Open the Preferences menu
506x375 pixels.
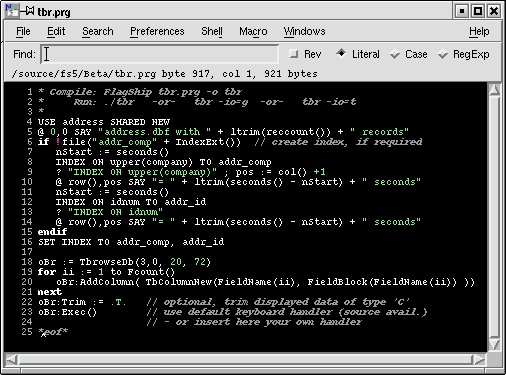pyautogui.click(x=157, y=31)
